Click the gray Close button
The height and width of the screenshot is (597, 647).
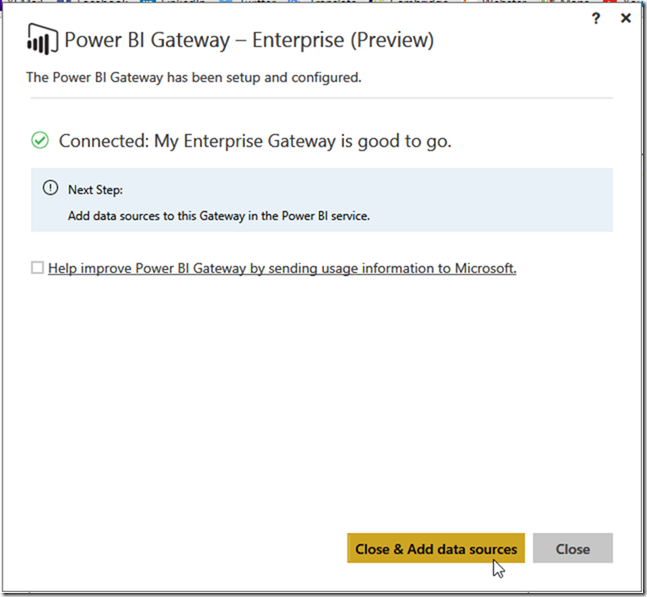click(x=573, y=548)
